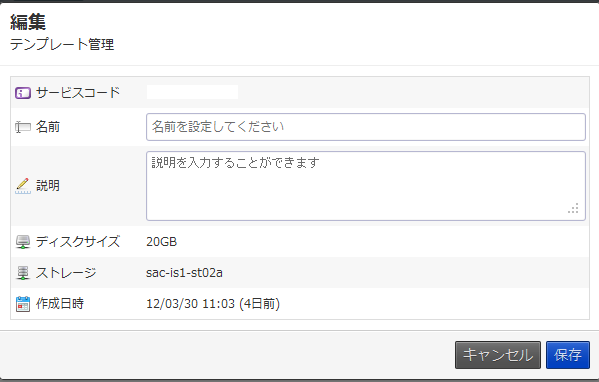Click the pencil icon beside 説明
Screen dimensions: 599x382
tap(23, 186)
